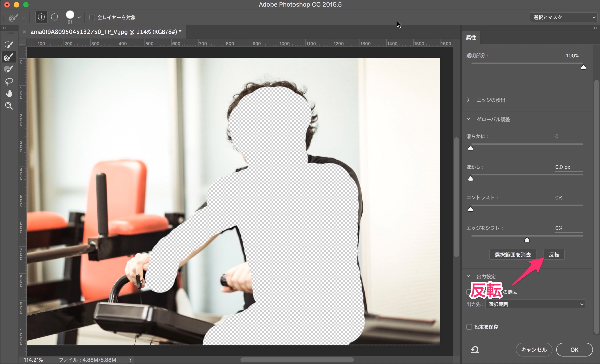600x364 pixels.
Task: Collapse the グローバル調整 section
Action: click(x=468, y=119)
